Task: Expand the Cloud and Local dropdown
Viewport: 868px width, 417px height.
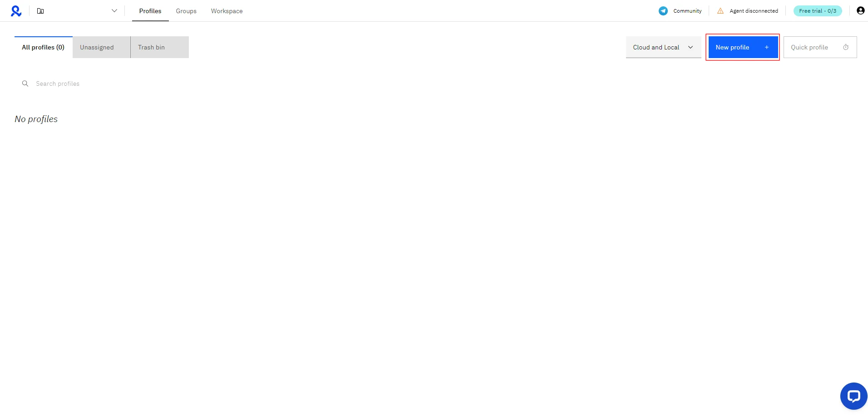Action: click(663, 47)
